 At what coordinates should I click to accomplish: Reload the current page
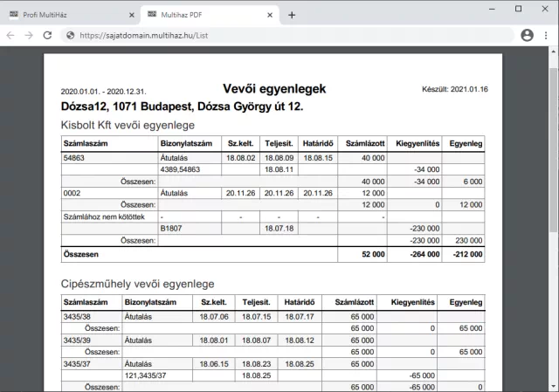pos(51,36)
